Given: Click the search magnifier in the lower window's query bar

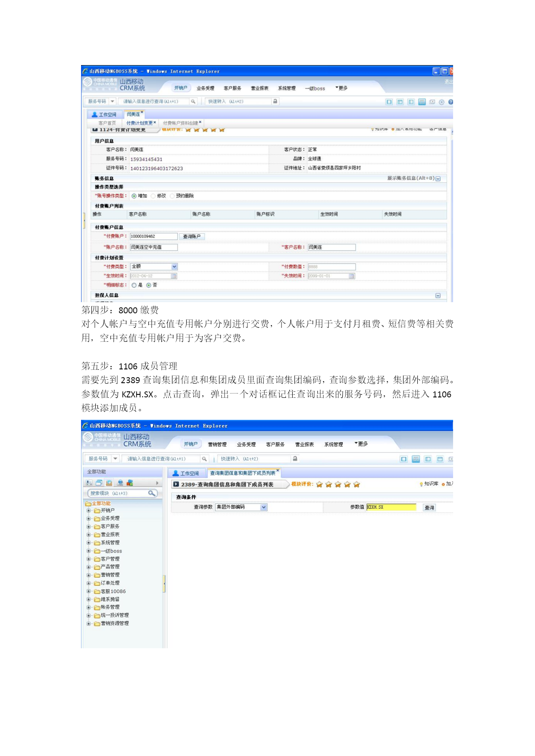Looking at the screenshot, I should pos(204,459).
